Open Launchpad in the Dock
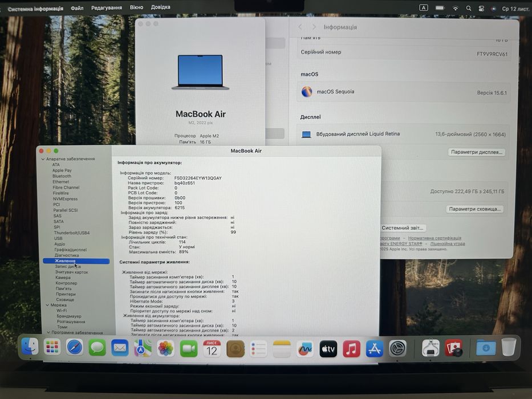 coord(52,348)
